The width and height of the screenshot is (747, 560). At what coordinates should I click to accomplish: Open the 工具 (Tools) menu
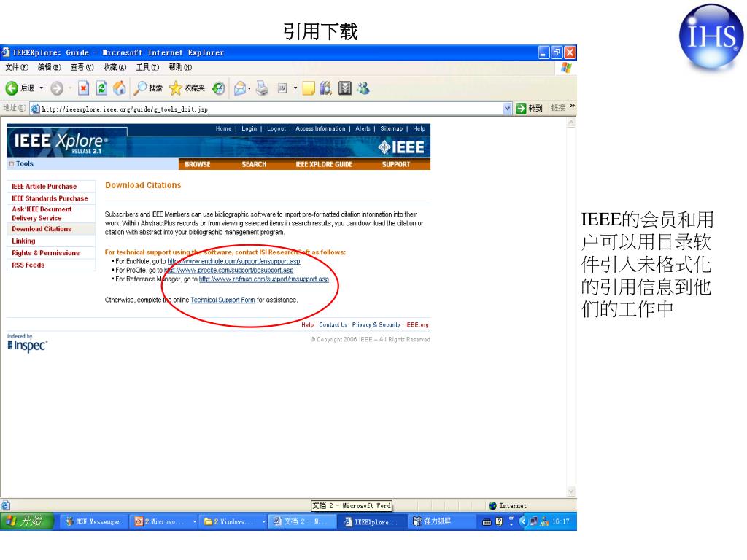(x=147, y=67)
